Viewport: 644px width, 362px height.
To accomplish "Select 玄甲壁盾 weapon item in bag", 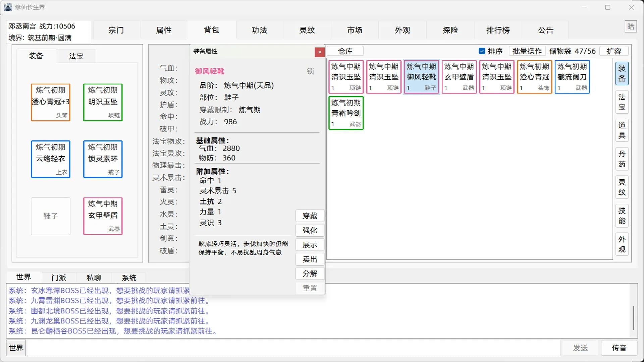I will 459,77.
